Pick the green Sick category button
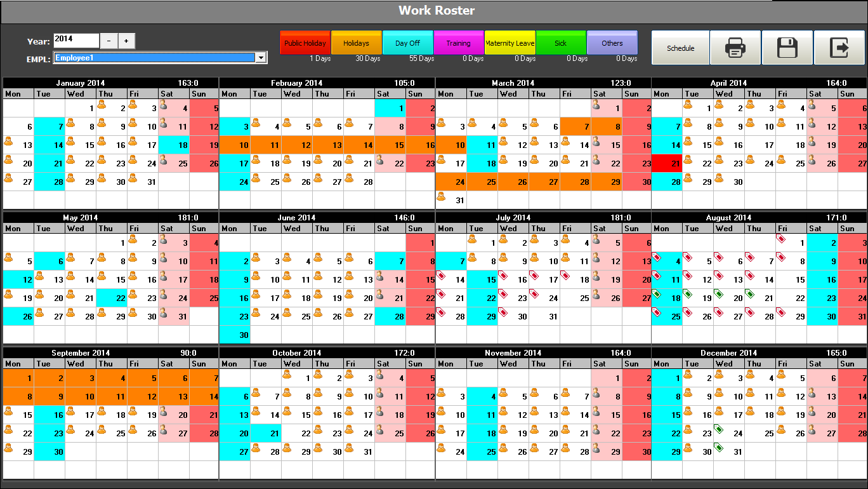Image resolution: width=868 pixels, height=489 pixels. coord(560,43)
